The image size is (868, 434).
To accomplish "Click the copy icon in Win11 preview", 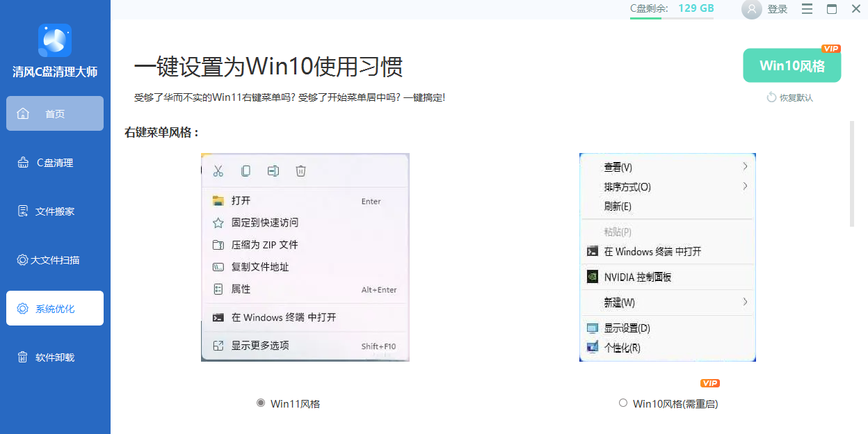I will 246,171.
